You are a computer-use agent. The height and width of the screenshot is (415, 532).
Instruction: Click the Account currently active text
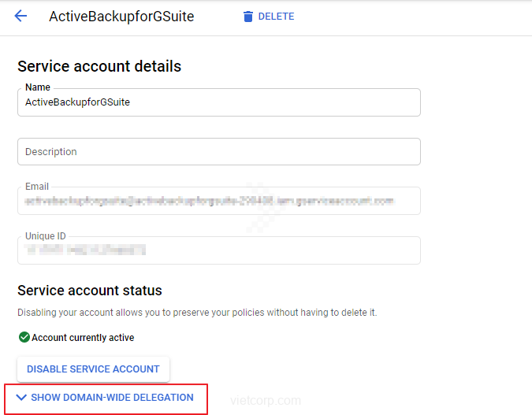83,338
